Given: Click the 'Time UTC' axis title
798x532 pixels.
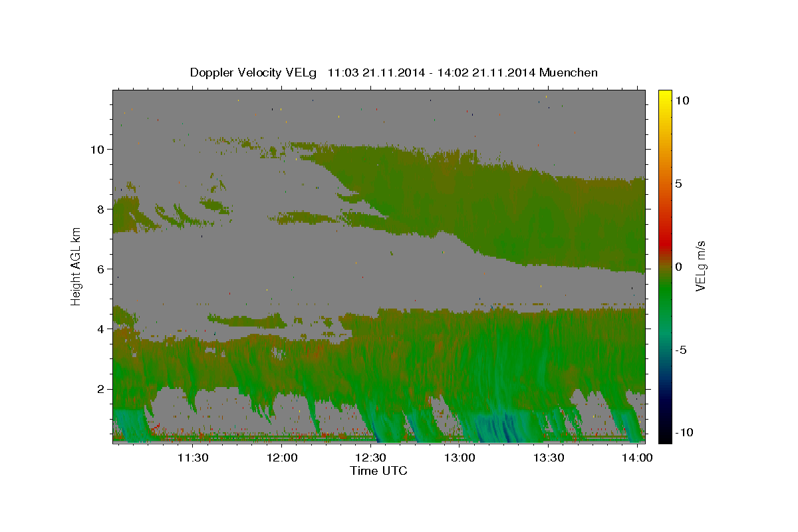Looking at the screenshot, I should pos(378,471).
